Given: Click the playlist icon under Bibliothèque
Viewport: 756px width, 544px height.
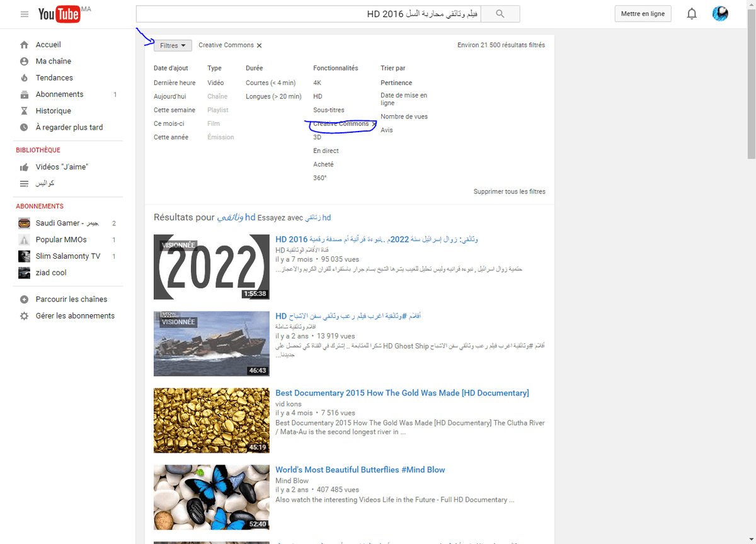Looking at the screenshot, I should 24,183.
